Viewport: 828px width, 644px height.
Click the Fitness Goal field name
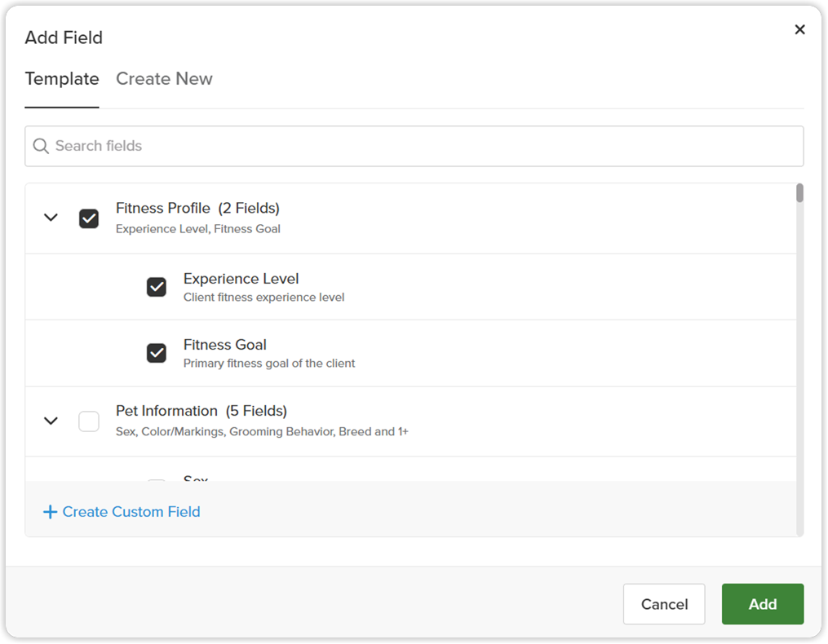coord(225,345)
